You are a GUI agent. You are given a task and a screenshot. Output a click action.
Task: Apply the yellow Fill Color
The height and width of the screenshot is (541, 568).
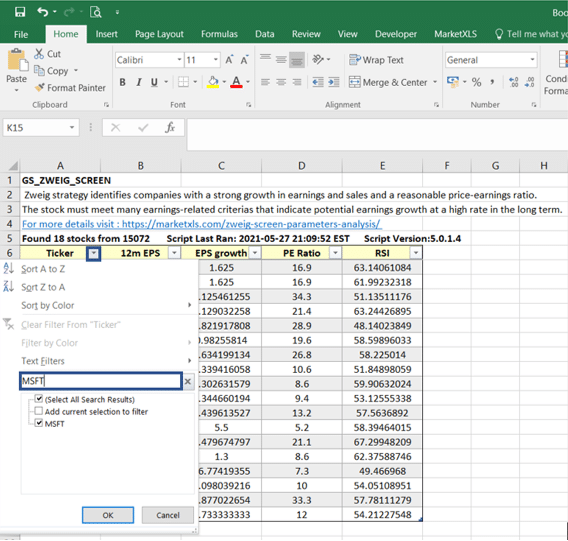(213, 83)
